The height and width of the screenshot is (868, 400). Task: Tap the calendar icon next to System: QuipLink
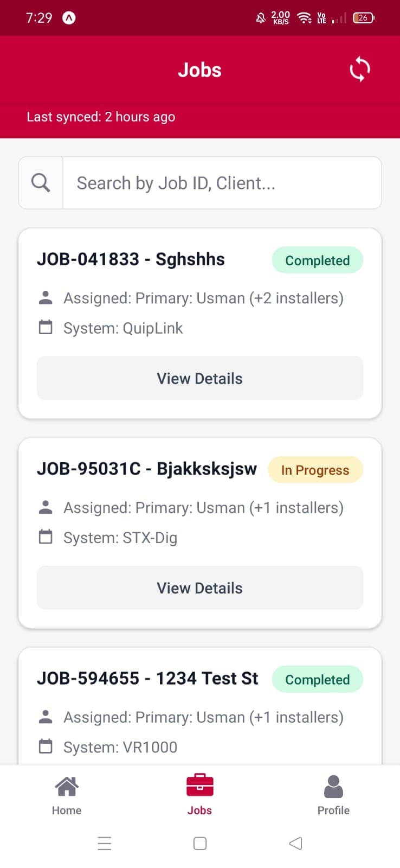46,327
